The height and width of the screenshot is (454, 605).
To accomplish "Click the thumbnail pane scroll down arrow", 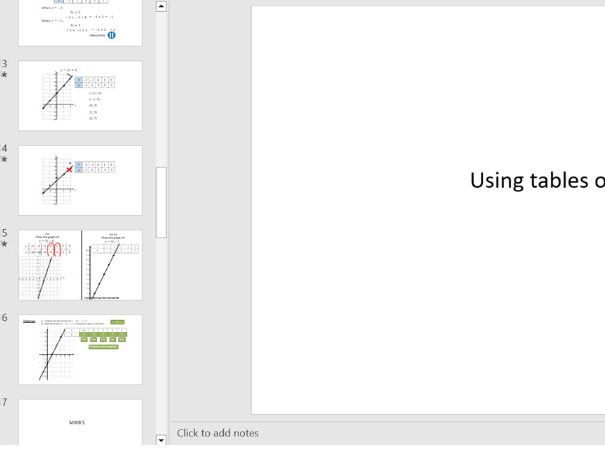I will (161, 440).
